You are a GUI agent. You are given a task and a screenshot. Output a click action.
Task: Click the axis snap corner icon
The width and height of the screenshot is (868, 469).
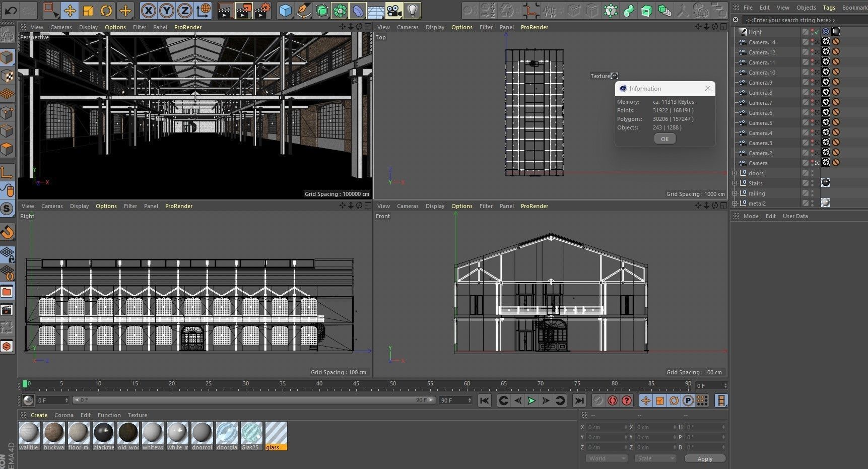click(x=531, y=10)
